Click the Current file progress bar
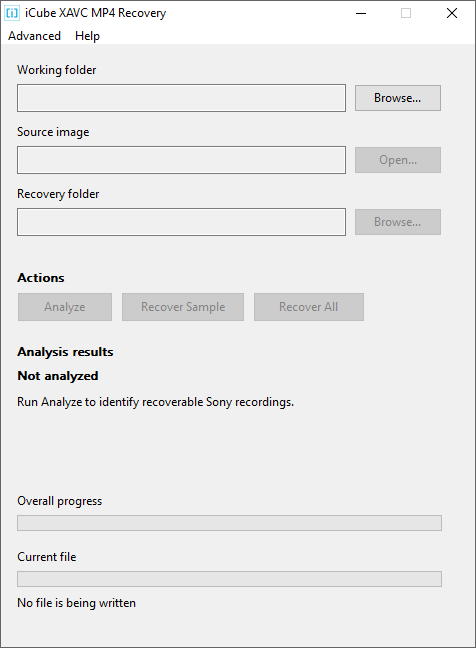 [229, 579]
